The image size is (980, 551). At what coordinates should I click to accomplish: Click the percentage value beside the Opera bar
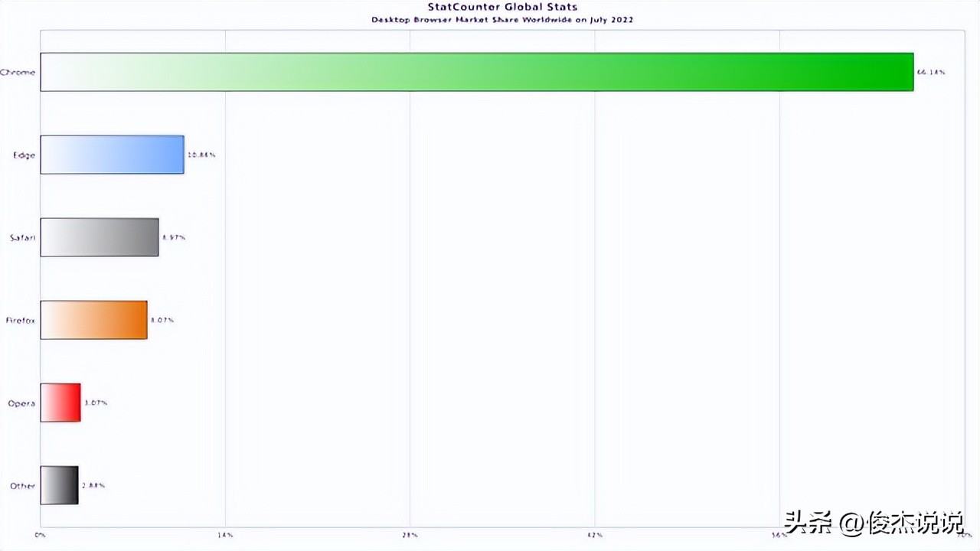tap(96, 403)
